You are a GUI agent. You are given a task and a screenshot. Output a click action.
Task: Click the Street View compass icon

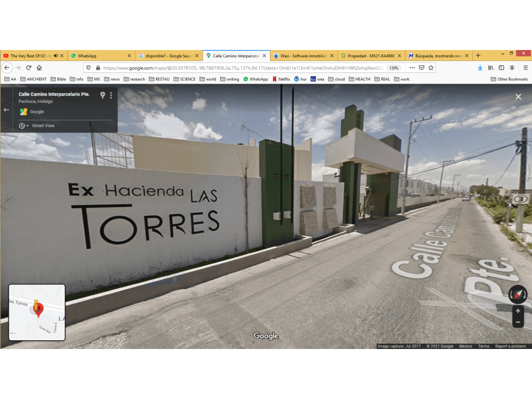click(x=518, y=294)
